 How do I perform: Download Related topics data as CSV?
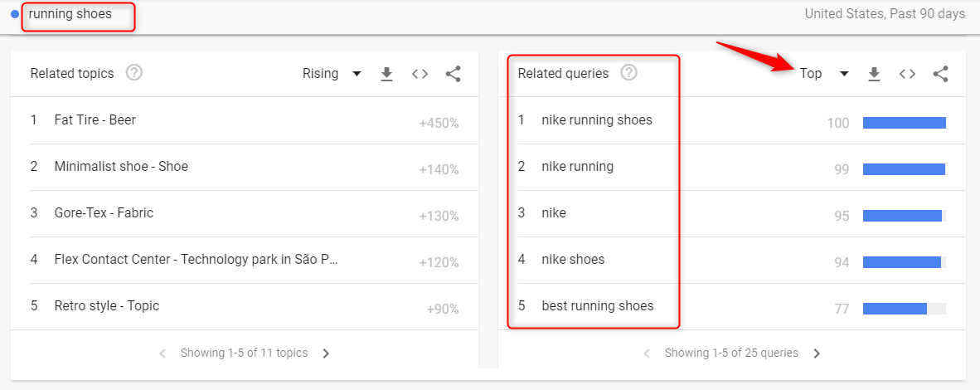pyautogui.click(x=386, y=74)
